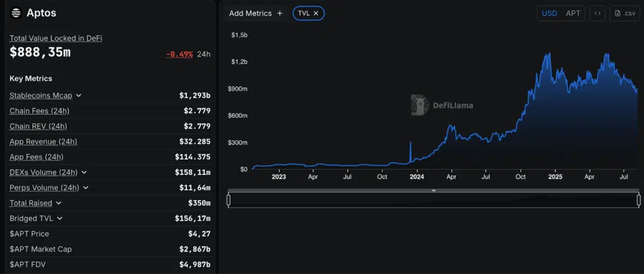Expand the Perps Volume (24h) details
The image size is (644, 274).
click(86, 188)
